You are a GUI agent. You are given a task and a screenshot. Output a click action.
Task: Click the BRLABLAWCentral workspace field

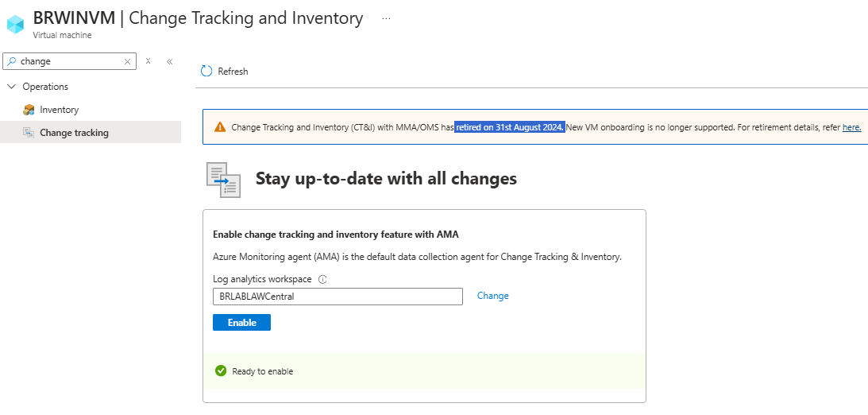(338, 297)
